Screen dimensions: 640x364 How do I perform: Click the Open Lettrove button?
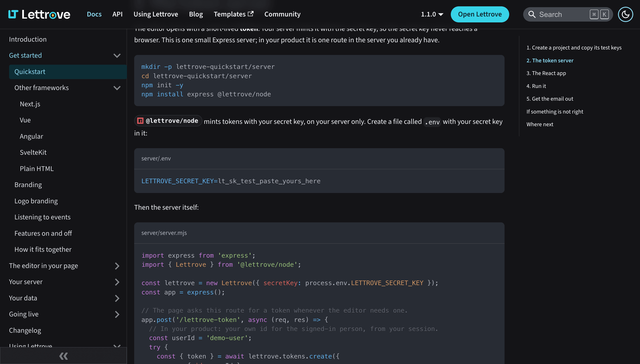(480, 14)
